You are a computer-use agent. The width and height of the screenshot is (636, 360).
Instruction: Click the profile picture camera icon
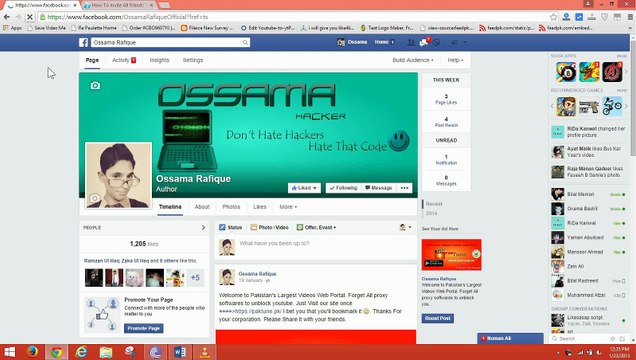(x=95, y=198)
